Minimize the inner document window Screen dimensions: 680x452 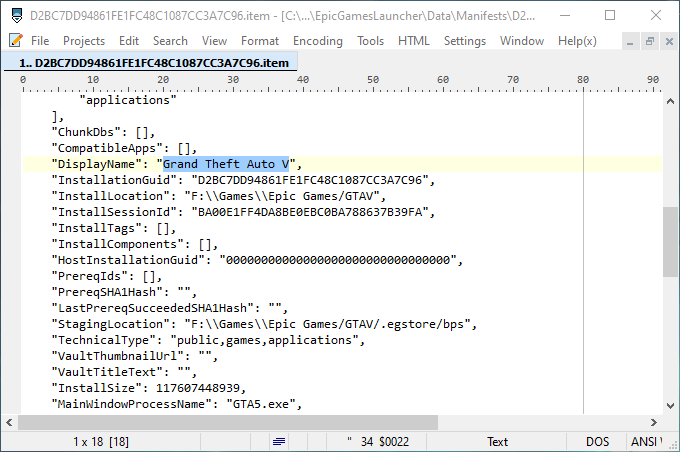coord(630,42)
